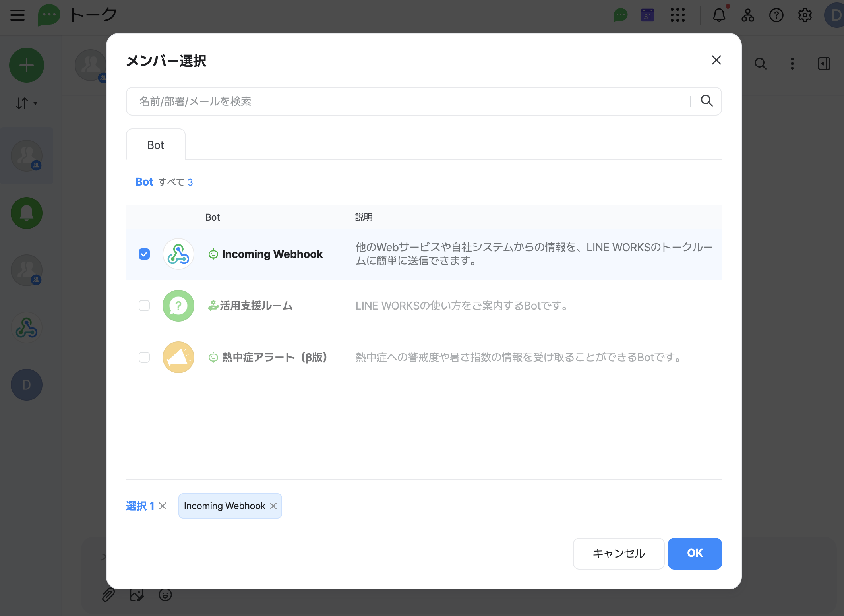Open the three-dot more options menu
This screenshot has width=844, height=616.
click(x=792, y=64)
